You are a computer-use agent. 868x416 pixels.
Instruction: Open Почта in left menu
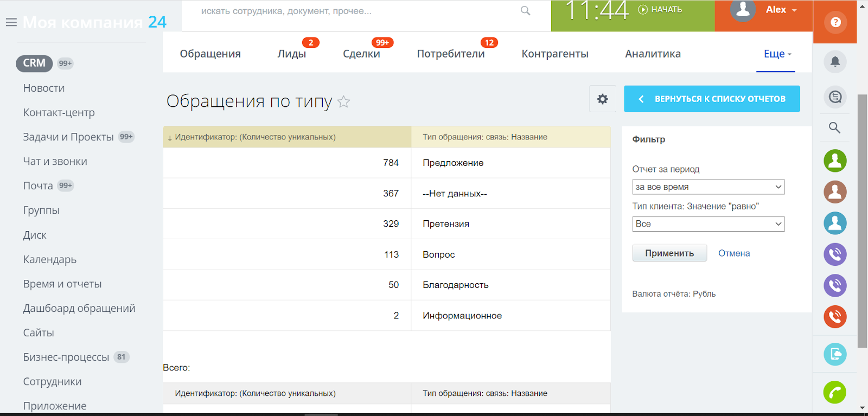[x=38, y=185]
